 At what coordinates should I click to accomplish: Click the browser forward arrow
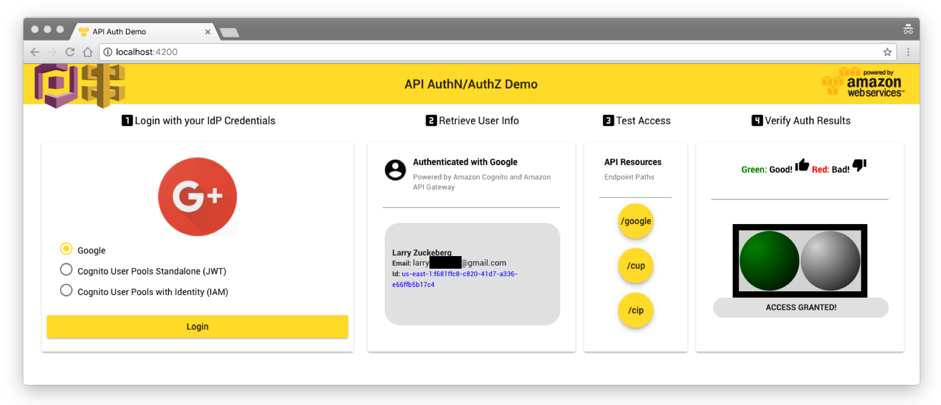pos(52,52)
